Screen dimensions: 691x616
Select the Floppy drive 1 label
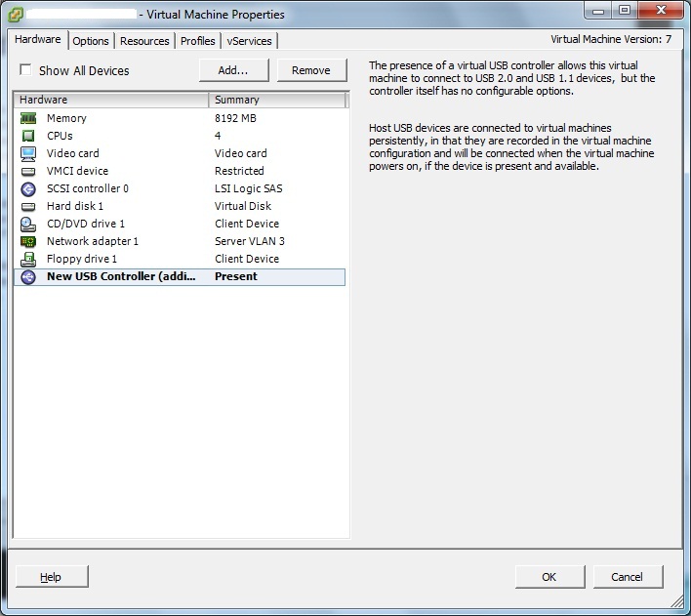pos(82,260)
